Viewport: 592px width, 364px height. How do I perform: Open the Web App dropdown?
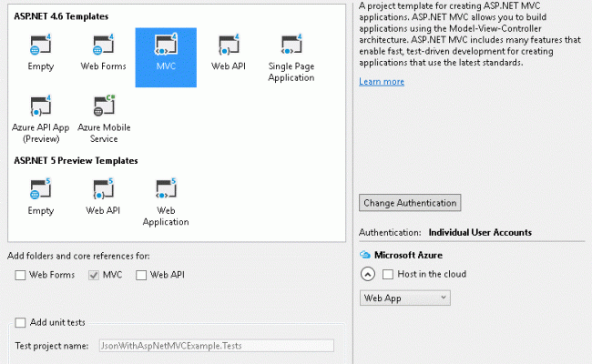coord(404,298)
